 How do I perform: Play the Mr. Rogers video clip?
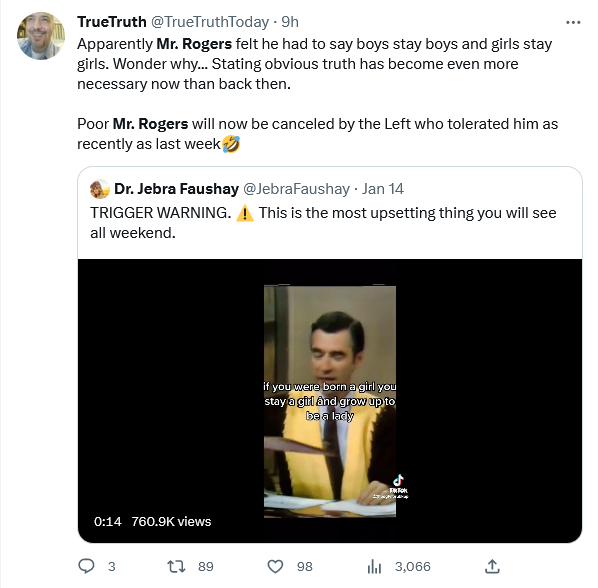tap(330, 401)
